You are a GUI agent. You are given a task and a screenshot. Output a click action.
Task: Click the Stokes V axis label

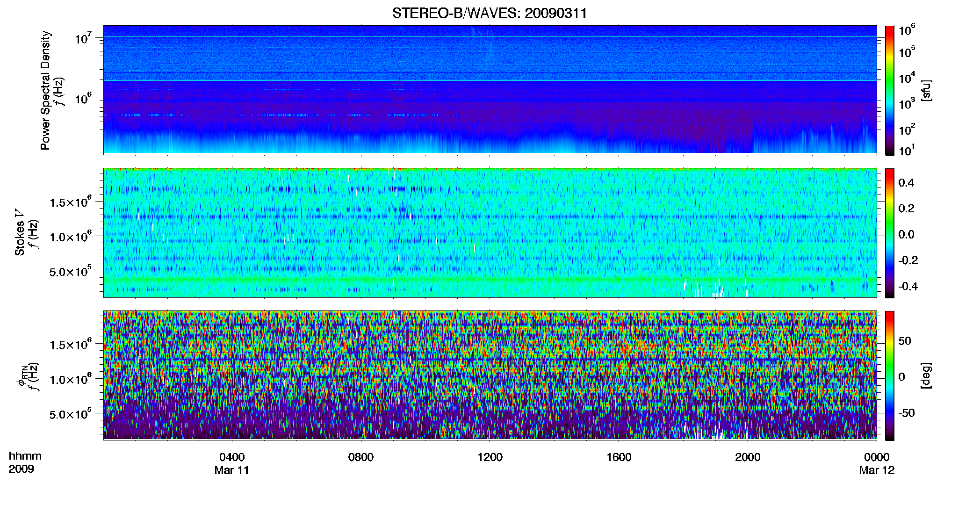coord(20,232)
